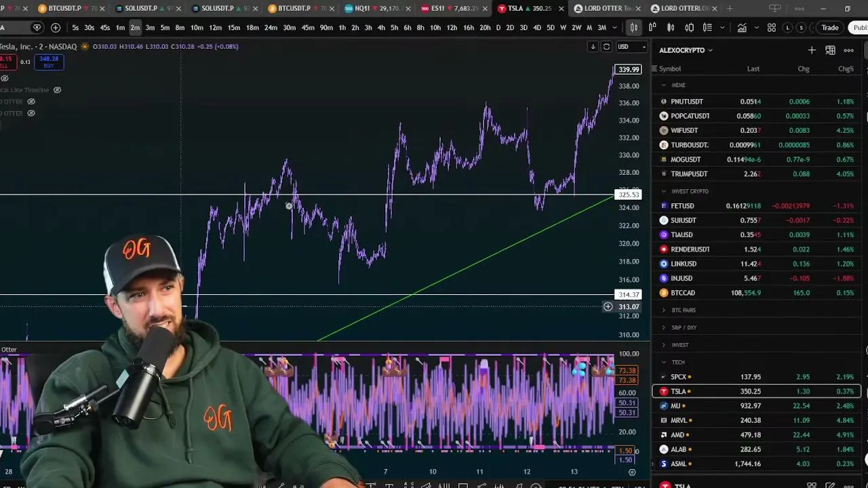Viewport: 868px width, 488px height.
Task: Switch to first LORD OTTER browser tab
Action: [x=607, y=9]
